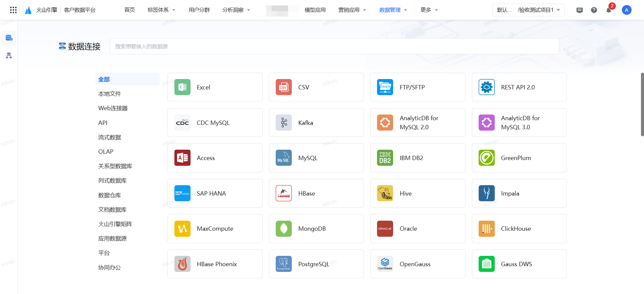Open 模型应用 in top navigation
This screenshot has width=644, height=294.
coord(315,10)
